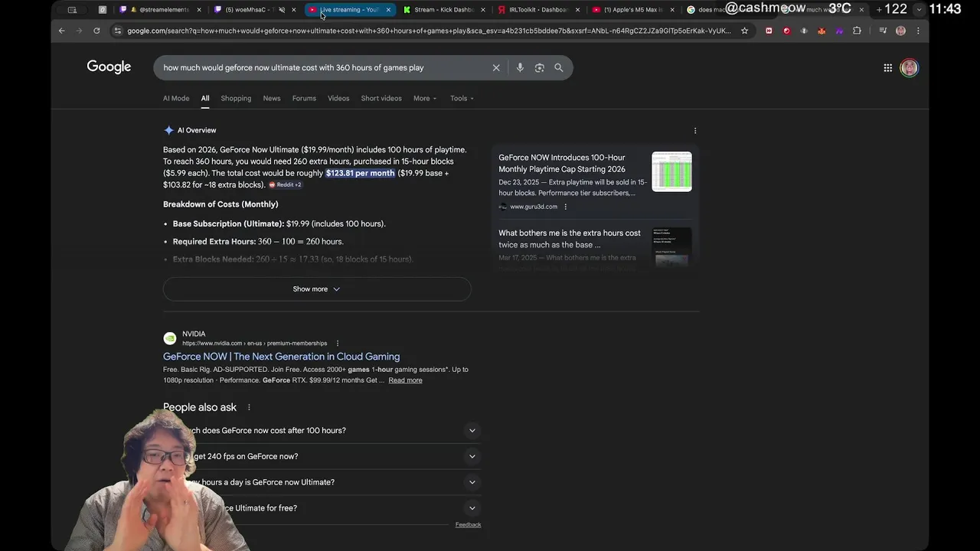Switch to Videos results

(x=338, y=98)
